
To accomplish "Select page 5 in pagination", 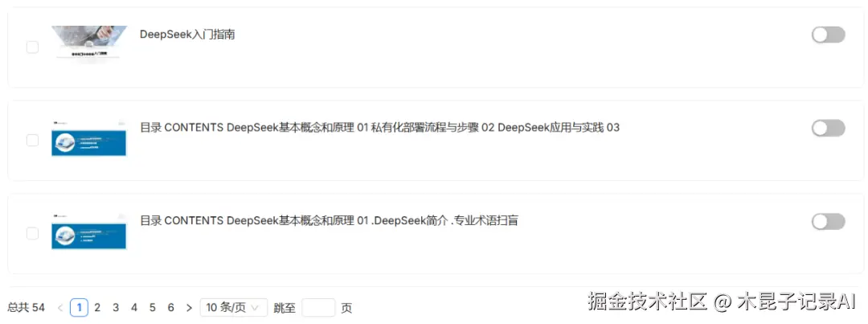I will point(152,307).
